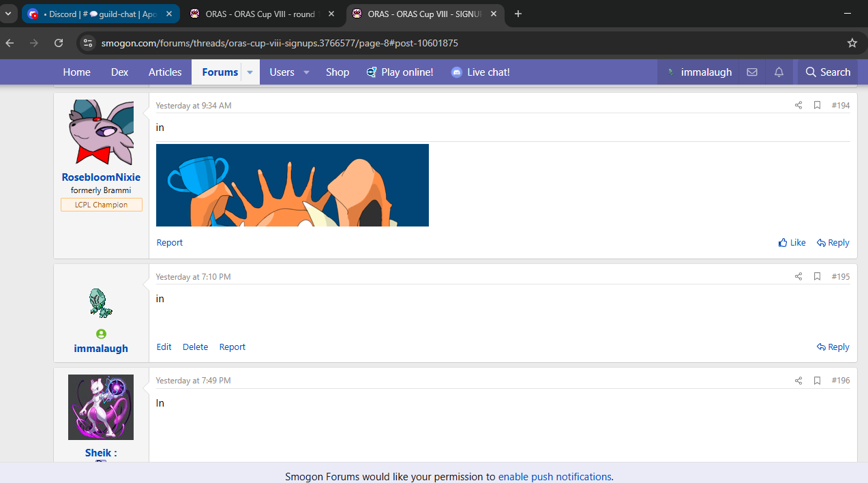Go forward with the browser forward arrow
868x483 pixels.
pyautogui.click(x=34, y=43)
